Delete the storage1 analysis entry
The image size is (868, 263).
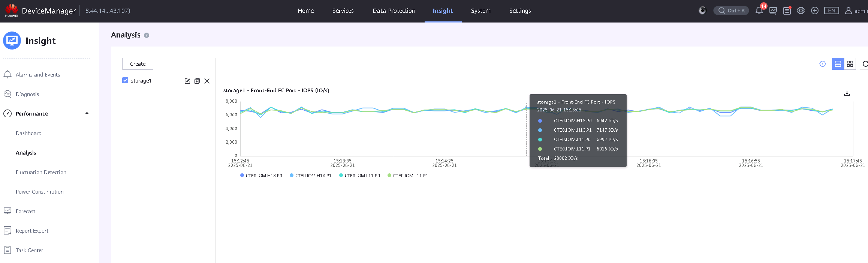click(207, 81)
